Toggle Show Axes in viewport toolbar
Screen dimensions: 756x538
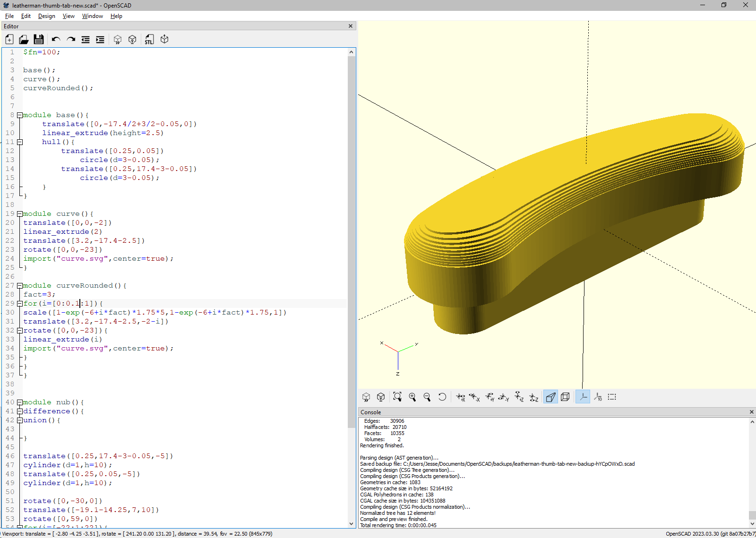(583, 397)
